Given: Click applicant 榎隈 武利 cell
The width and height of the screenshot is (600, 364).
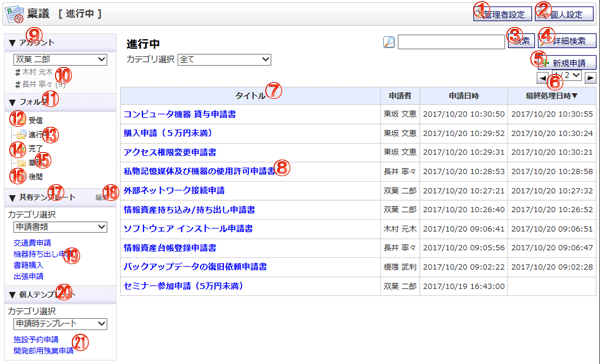Looking at the screenshot, I should (400, 267).
